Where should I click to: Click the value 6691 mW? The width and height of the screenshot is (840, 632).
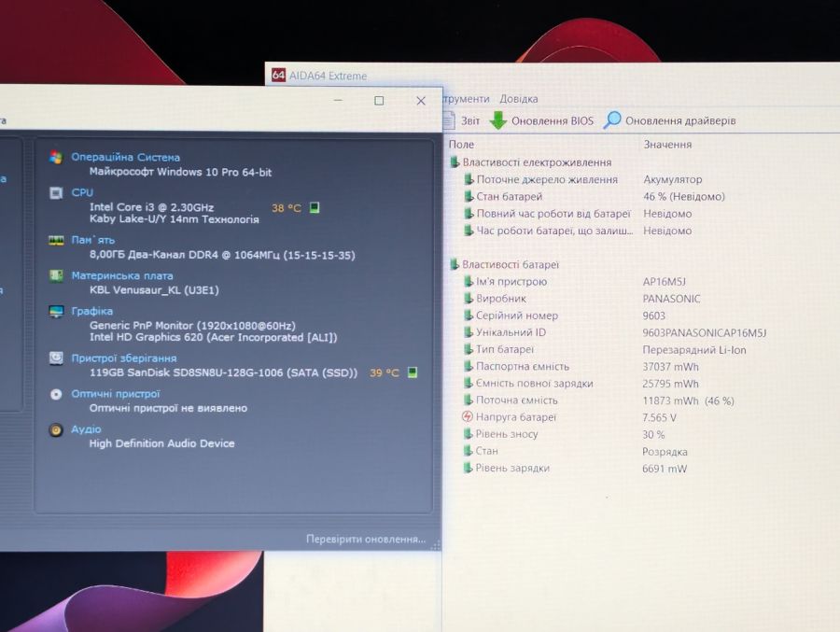(x=665, y=469)
